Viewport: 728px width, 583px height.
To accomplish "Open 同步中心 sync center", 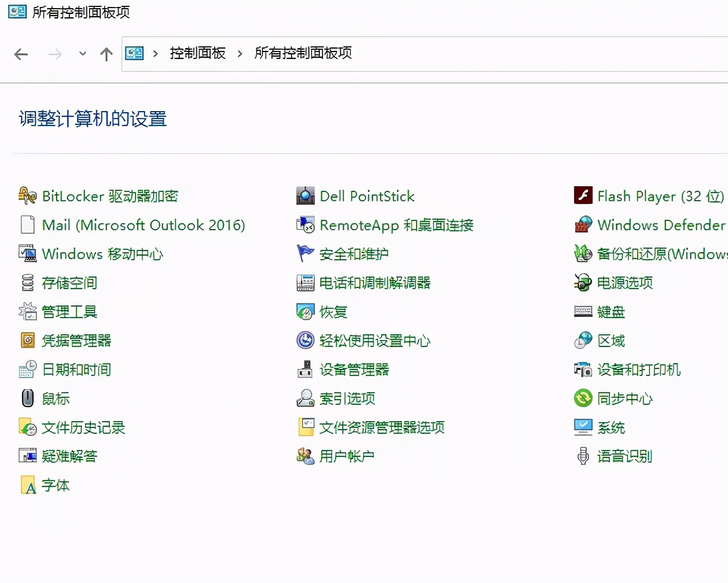I will pyautogui.click(x=624, y=398).
